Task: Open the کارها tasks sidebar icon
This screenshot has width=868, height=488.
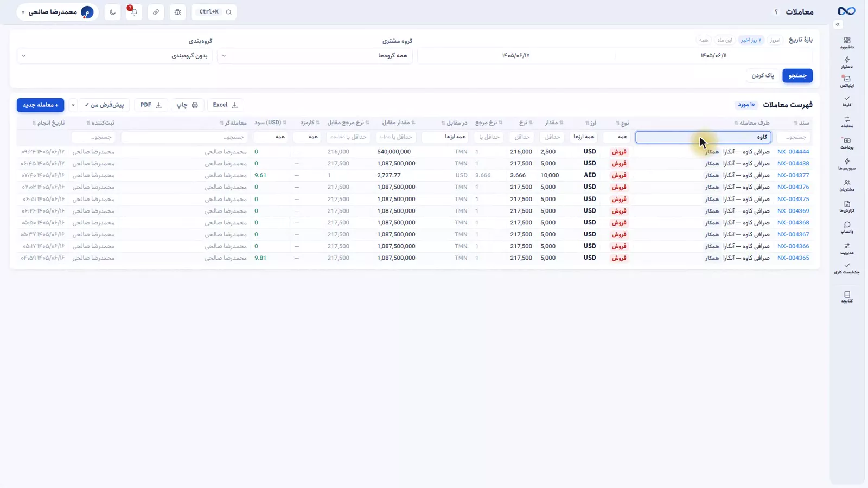Action: [x=847, y=101]
